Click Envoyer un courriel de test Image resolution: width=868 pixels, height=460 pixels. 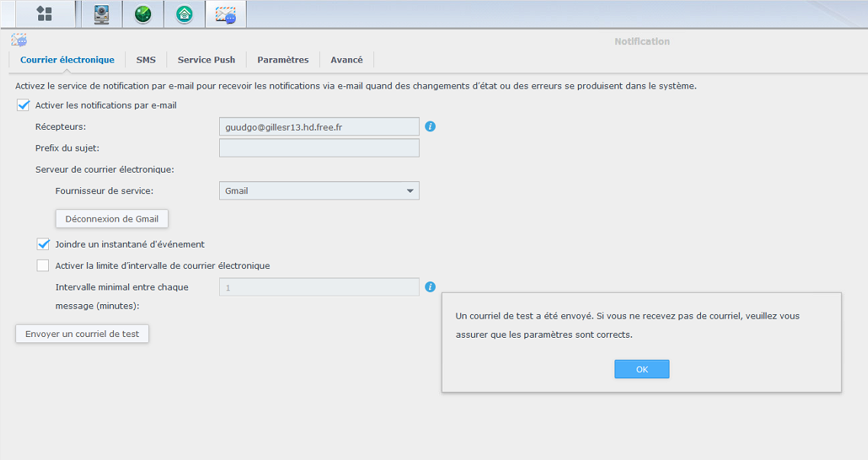click(x=82, y=334)
